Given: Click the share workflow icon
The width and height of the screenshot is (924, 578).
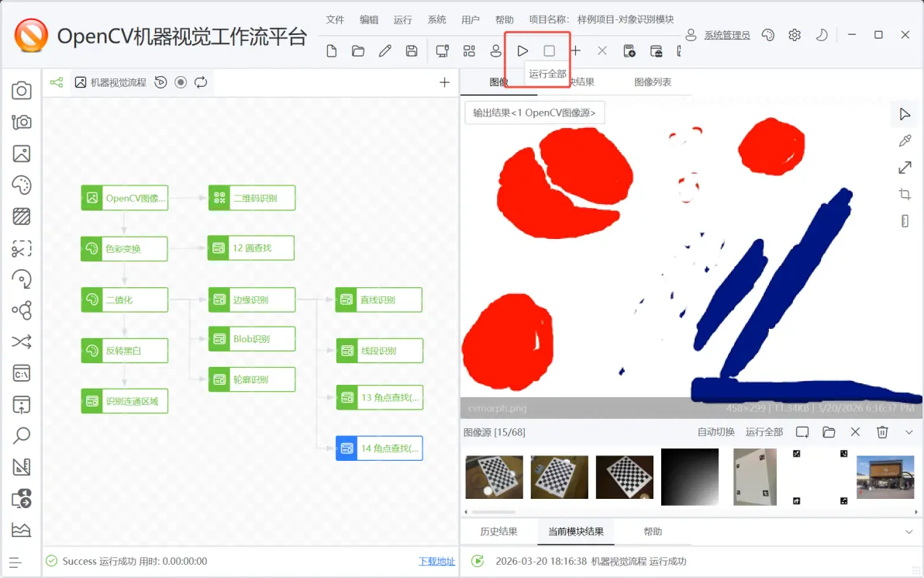Looking at the screenshot, I should 57,82.
